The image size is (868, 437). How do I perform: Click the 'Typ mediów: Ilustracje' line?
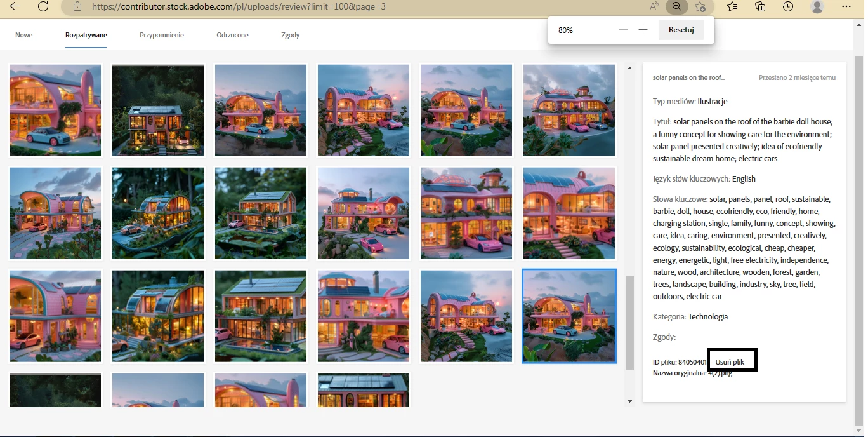(690, 102)
